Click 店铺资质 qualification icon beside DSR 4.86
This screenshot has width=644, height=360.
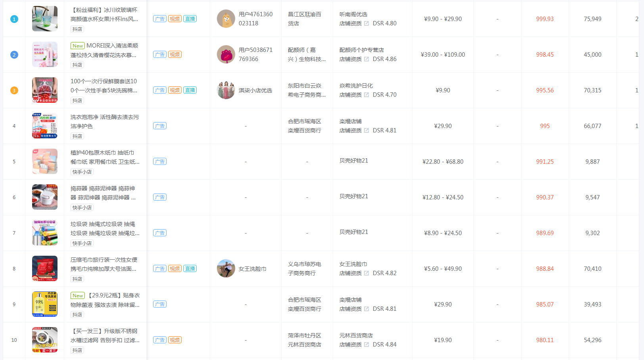(x=367, y=59)
